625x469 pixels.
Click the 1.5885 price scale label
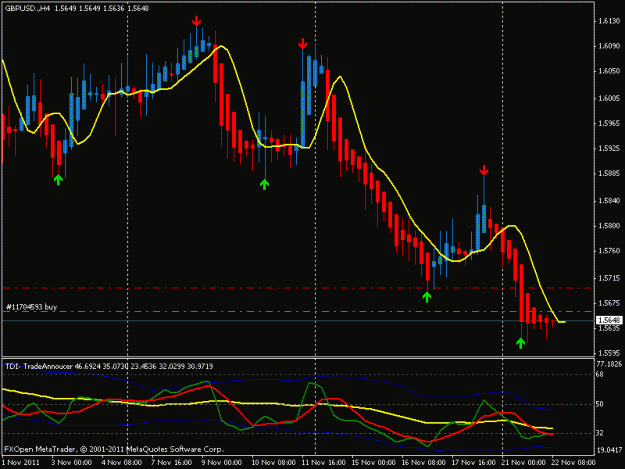(x=609, y=173)
